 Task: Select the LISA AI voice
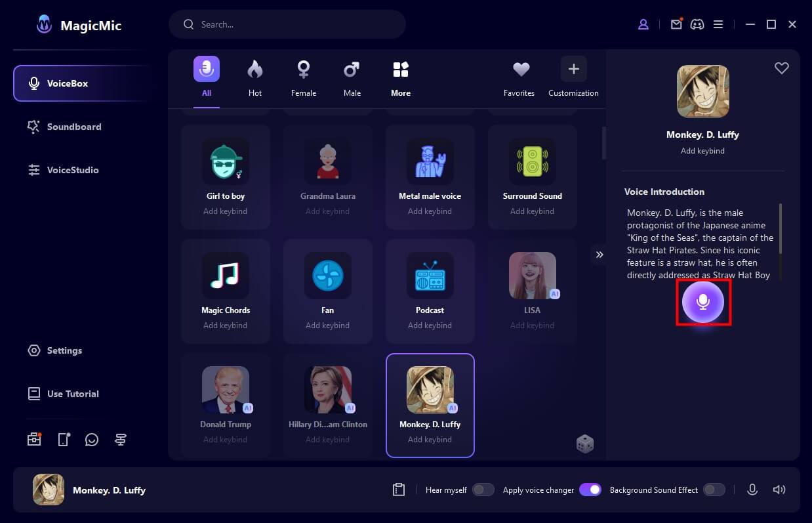[533, 291]
